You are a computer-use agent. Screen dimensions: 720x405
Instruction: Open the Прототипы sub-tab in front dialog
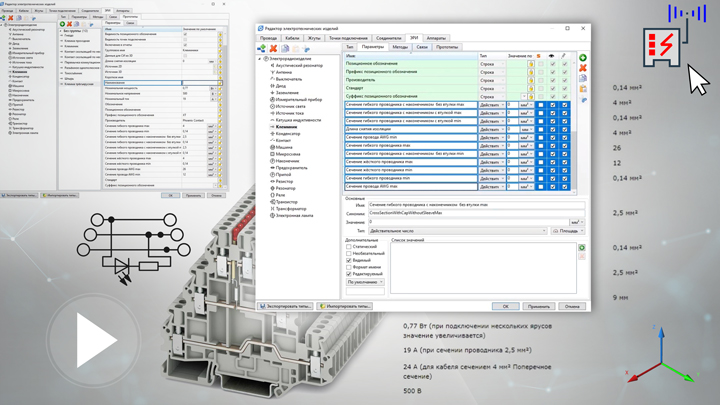447,47
